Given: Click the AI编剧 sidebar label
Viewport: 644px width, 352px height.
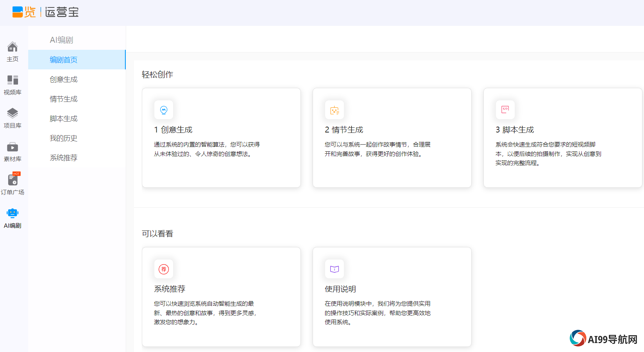Looking at the screenshot, I should pos(13,225).
